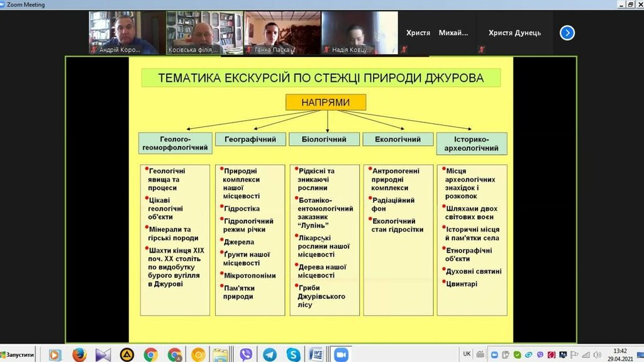Viewport: 644px width, 362px height.
Task: Click the Христя Дунець participant tile
Action: pos(514,33)
